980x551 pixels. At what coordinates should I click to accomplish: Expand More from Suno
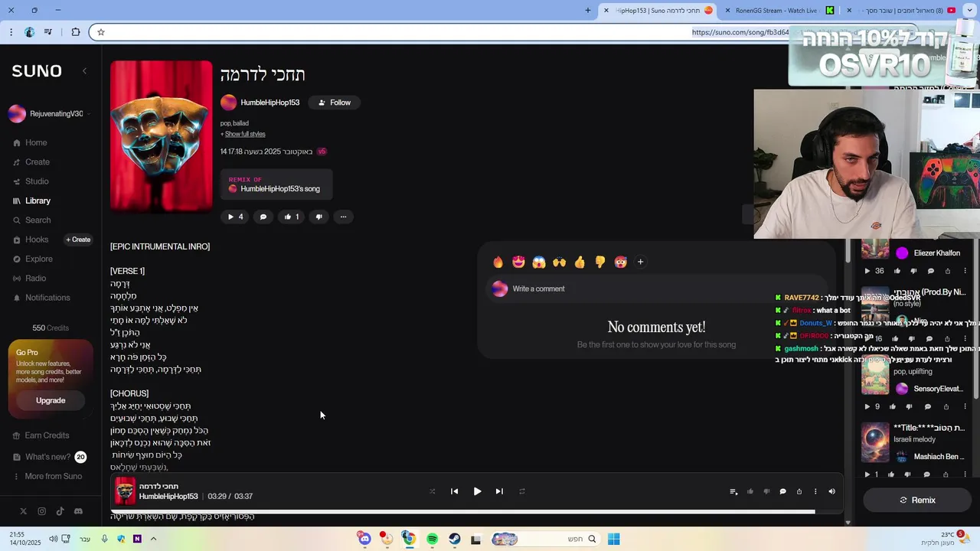[x=47, y=476]
